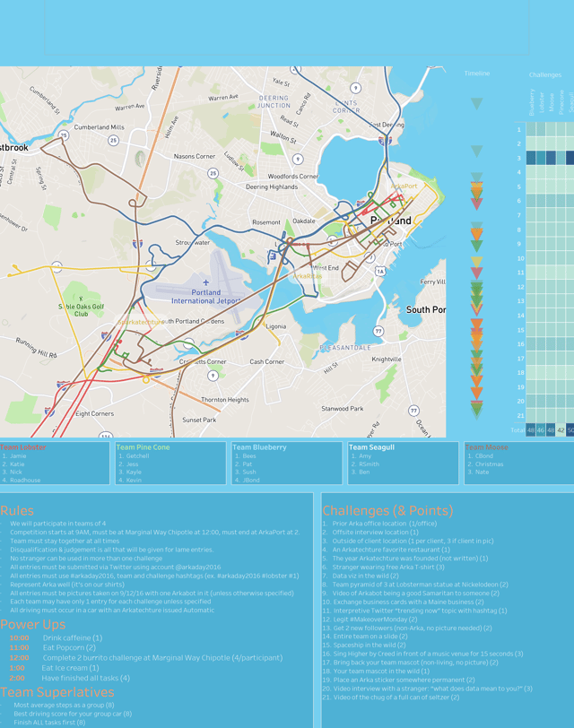Click the second triangle from top in Timeline

(x=477, y=152)
